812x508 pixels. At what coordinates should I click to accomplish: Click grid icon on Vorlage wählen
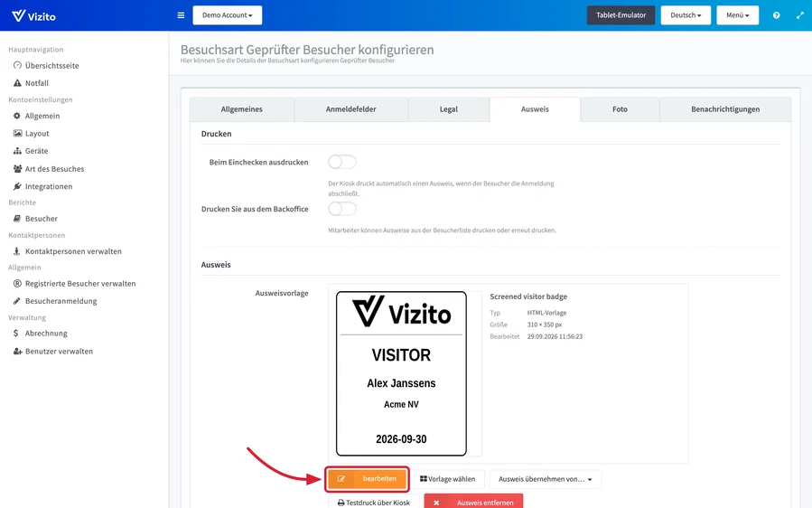[423, 479]
